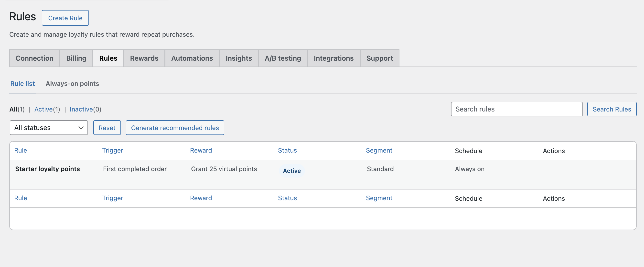The image size is (644, 267).
Task: Select the Rules tab
Action: point(108,58)
